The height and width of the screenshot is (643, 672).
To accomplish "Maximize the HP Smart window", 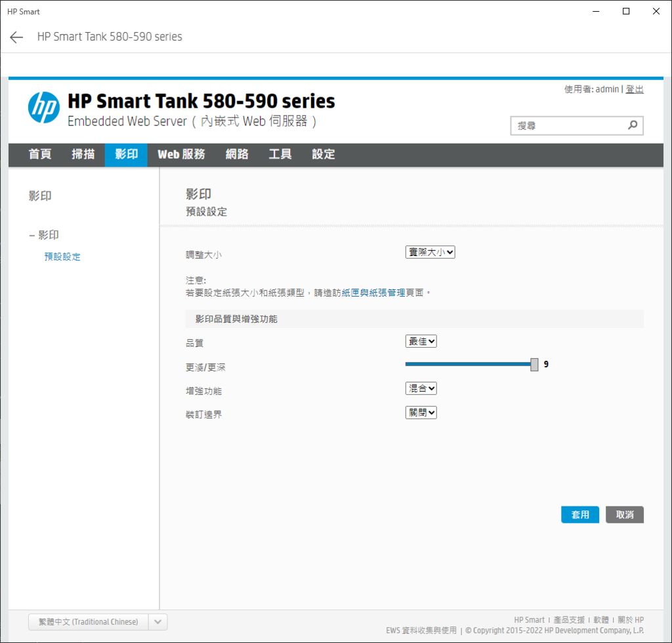I will (626, 11).
